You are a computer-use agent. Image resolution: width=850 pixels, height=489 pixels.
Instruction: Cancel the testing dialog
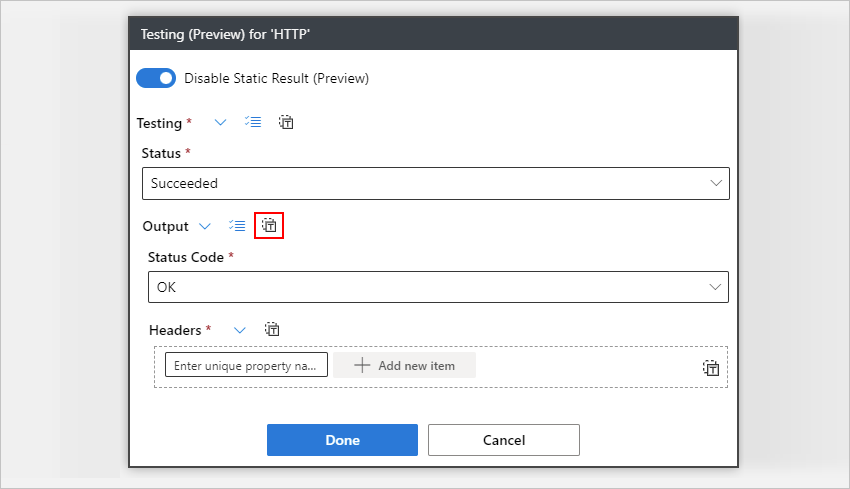[504, 440]
